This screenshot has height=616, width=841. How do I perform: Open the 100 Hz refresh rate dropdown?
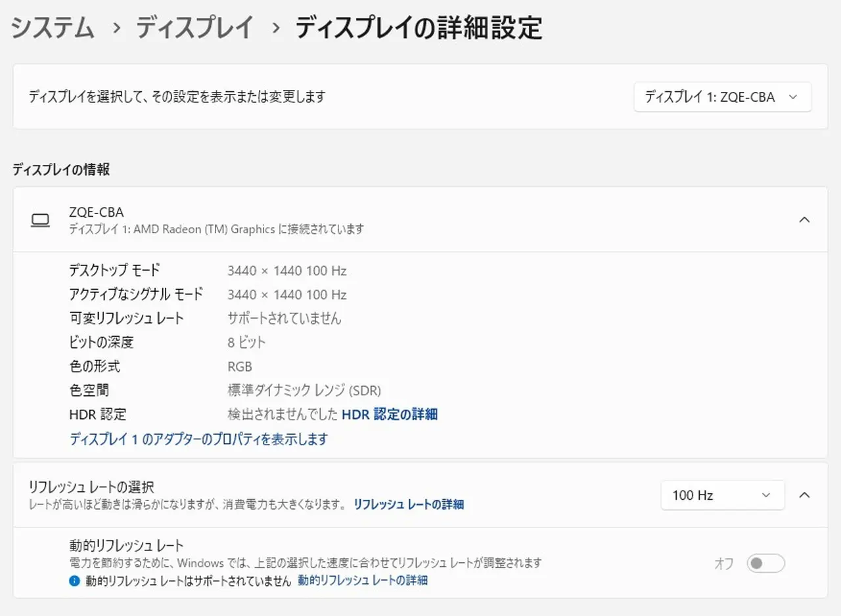coord(722,495)
